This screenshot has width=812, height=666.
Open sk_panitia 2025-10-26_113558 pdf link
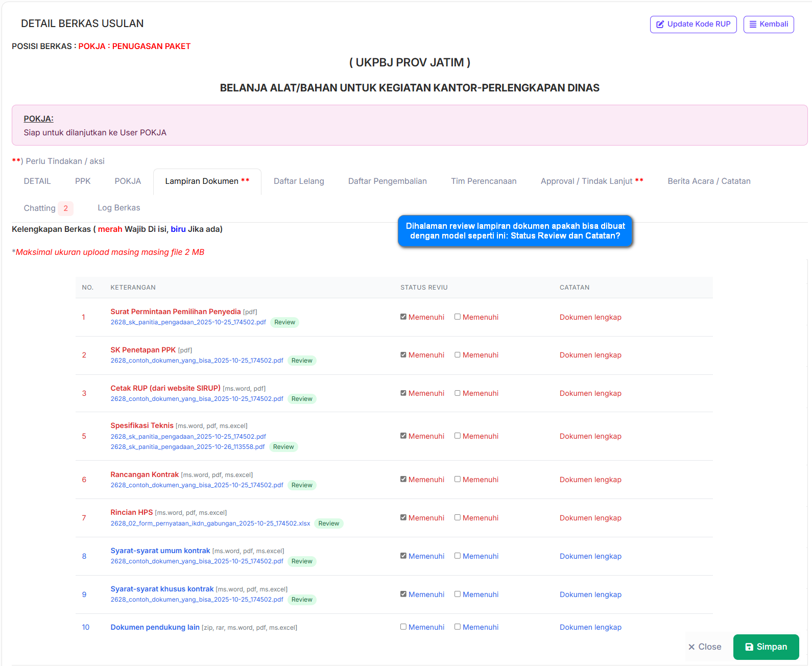click(187, 447)
